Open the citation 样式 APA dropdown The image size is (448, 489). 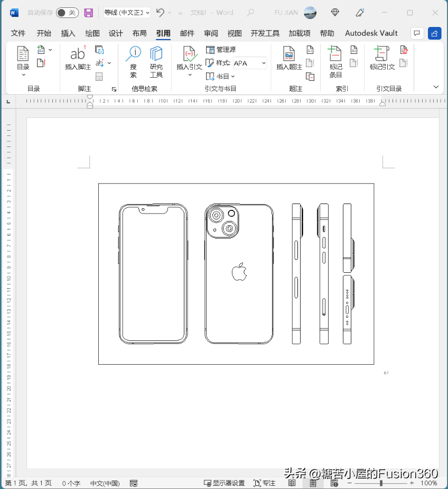click(x=250, y=63)
